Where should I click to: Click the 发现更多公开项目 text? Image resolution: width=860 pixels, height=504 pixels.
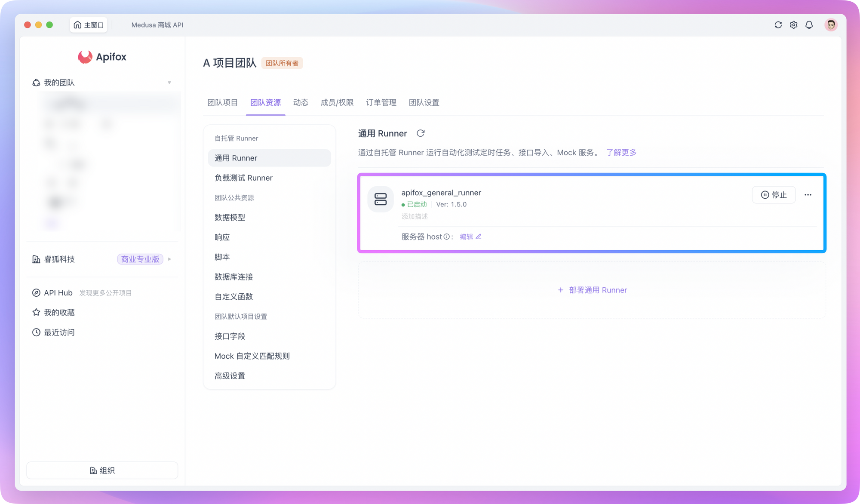(105, 293)
